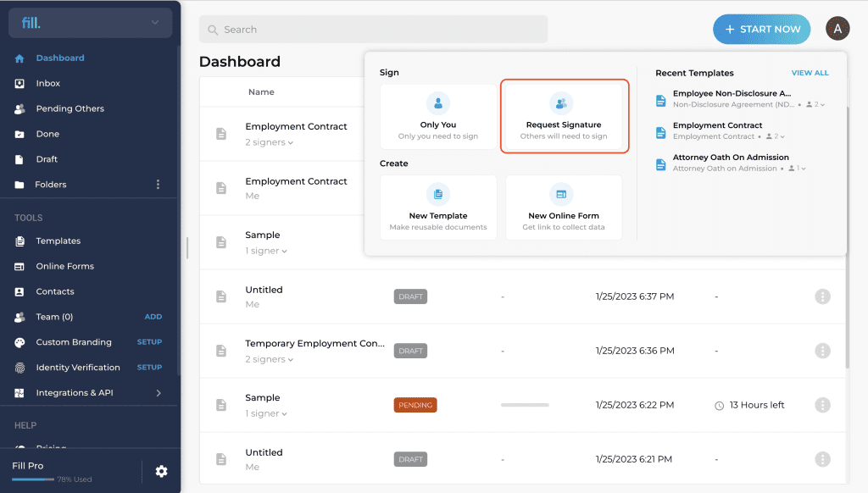Expand Integrations & API submenu arrow
Image resolution: width=868 pixels, height=493 pixels.
click(159, 393)
